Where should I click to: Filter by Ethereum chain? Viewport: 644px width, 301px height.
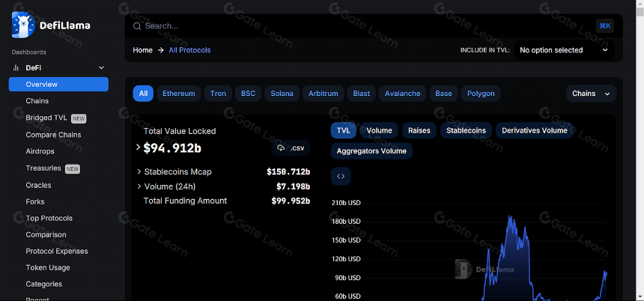click(179, 94)
